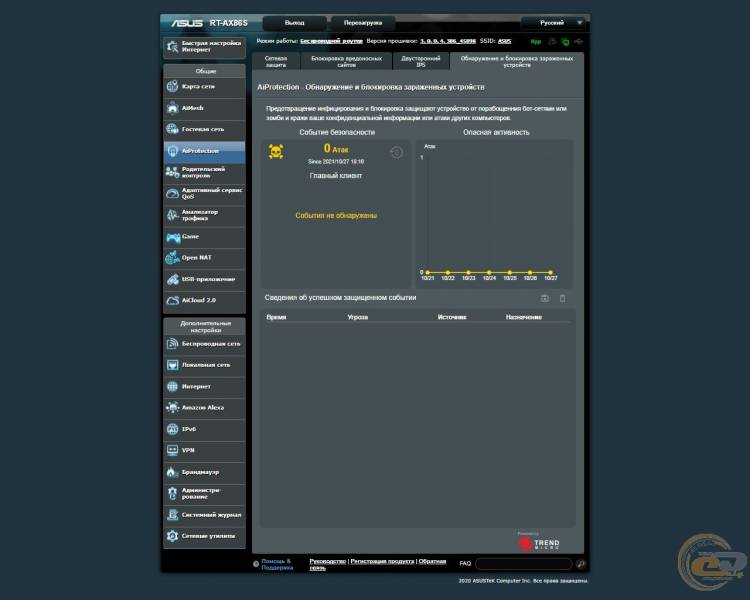750x600 pixels.
Task: Switch to Двусторонний IPS tab
Action: [x=421, y=62]
